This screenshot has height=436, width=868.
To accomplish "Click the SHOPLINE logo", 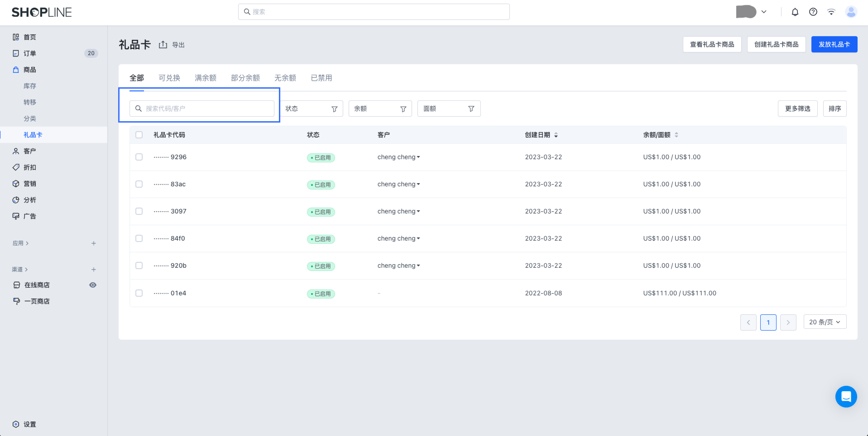I will tap(42, 12).
